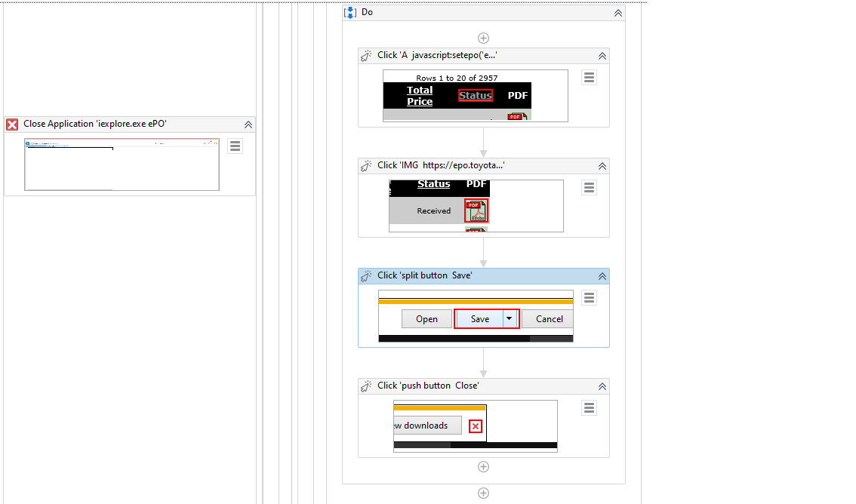
Task: Click the pointer icon on the split button Save activity
Action: tap(366, 275)
